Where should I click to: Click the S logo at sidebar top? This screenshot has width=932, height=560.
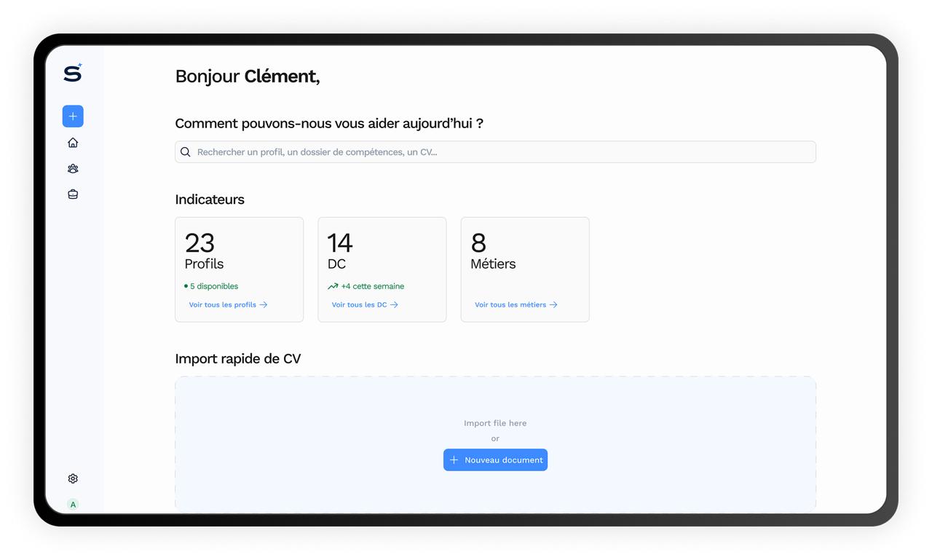coord(72,73)
